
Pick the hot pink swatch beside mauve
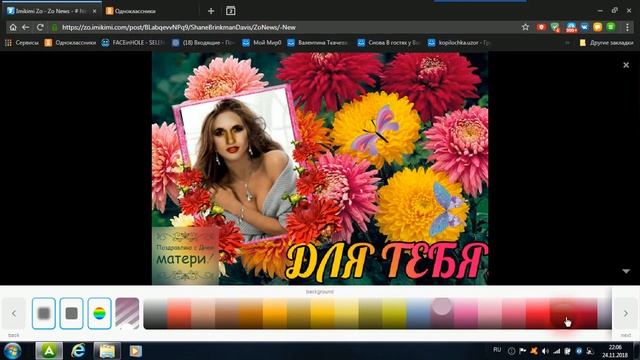click(466, 313)
